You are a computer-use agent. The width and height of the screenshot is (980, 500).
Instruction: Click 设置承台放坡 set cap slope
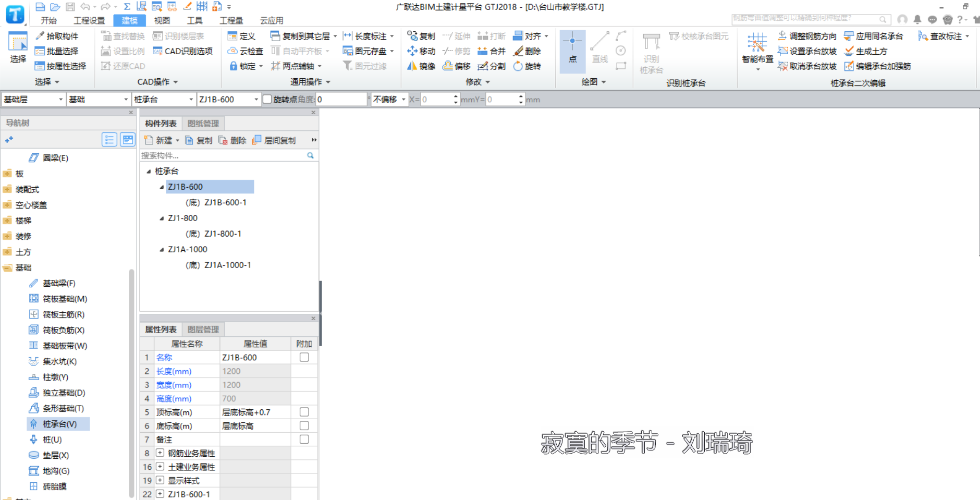pyautogui.click(x=807, y=51)
